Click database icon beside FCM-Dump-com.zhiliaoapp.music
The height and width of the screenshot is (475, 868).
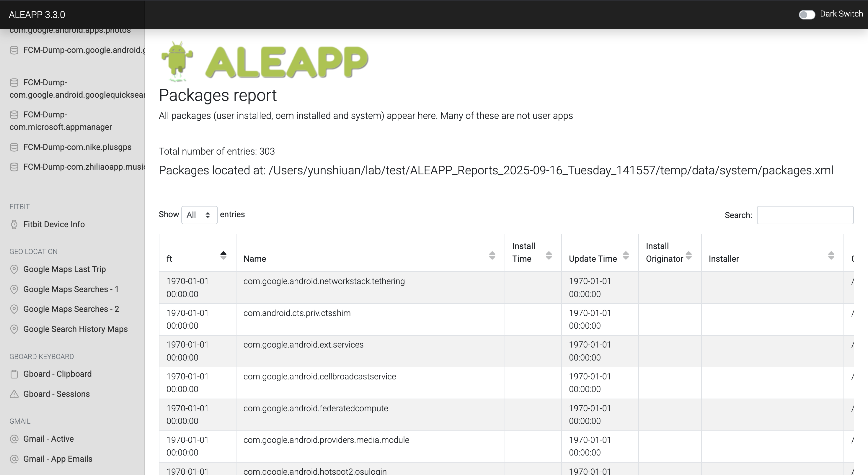[x=14, y=167]
